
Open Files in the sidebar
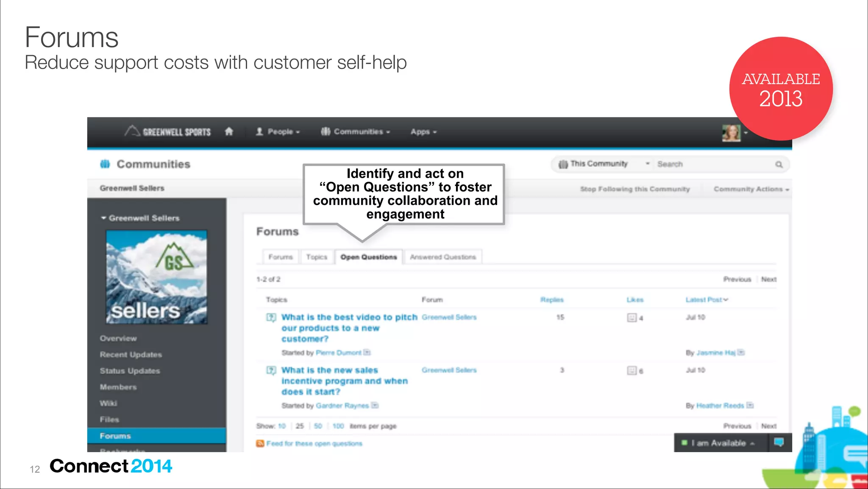click(x=109, y=419)
